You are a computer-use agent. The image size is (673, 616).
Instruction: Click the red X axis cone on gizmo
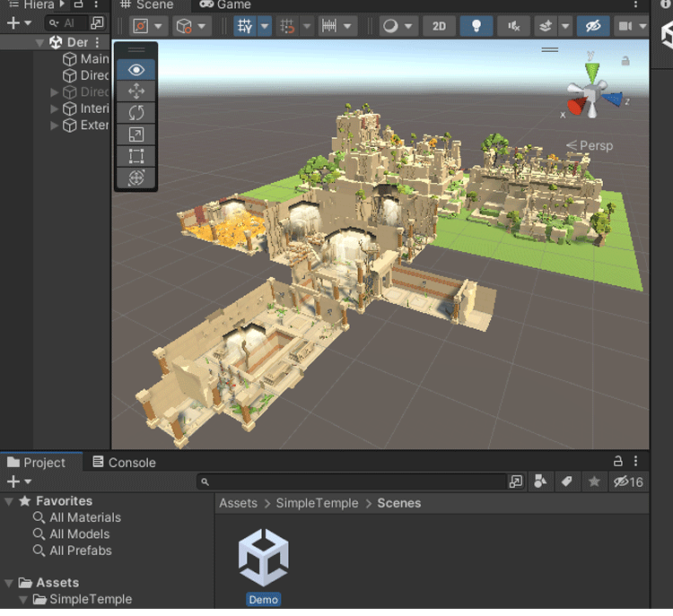(577, 106)
